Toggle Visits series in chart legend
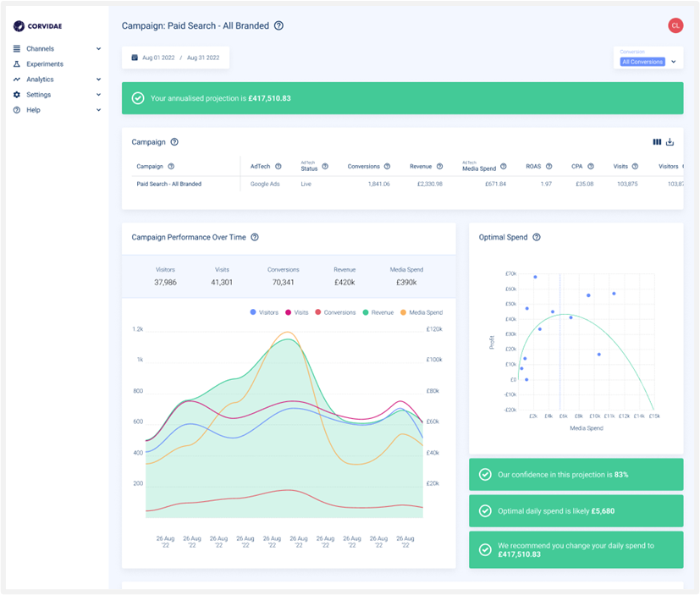Screen dimensions: 700x595 coord(297,312)
